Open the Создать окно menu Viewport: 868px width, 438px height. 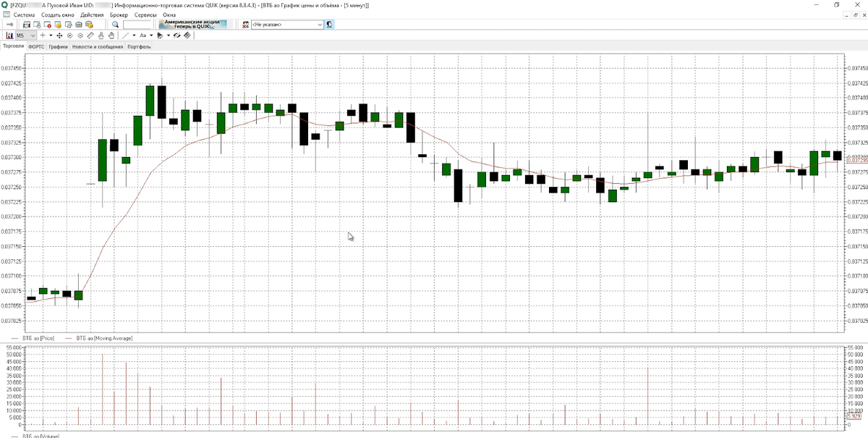click(x=57, y=14)
